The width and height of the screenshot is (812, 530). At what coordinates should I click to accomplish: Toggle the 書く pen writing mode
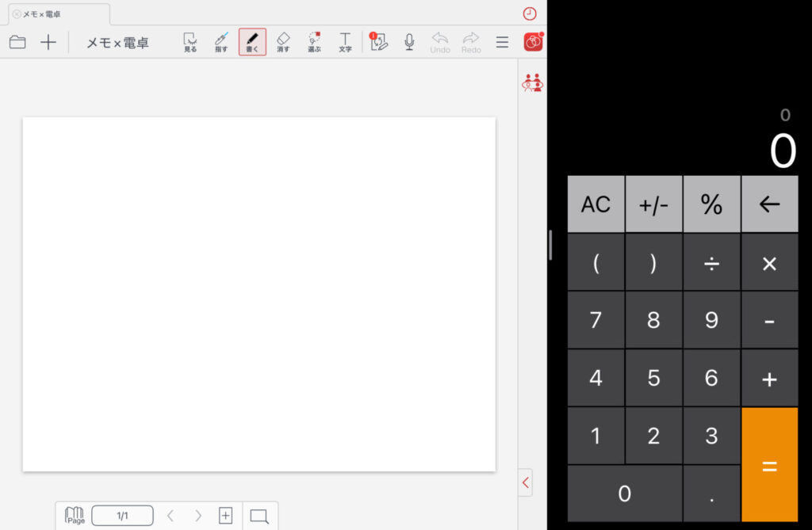pyautogui.click(x=252, y=42)
